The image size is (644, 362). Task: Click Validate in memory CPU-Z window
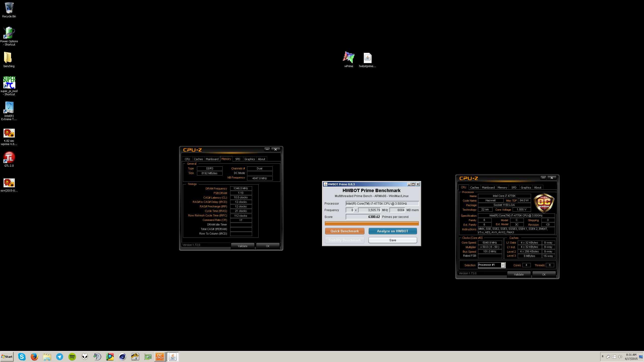(243, 246)
